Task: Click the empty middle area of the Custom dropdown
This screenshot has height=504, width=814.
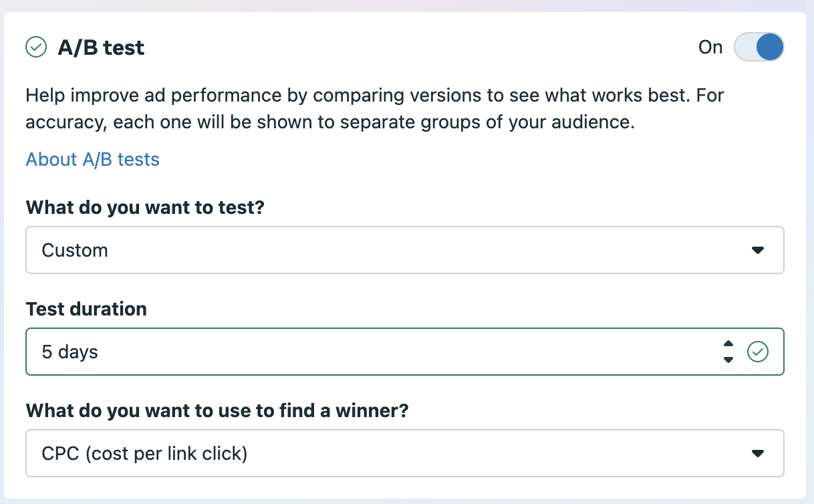Action: (x=401, y=251)
